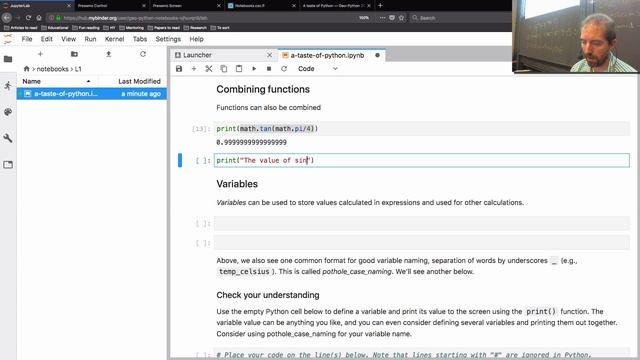Image resolution: width=640 pixels, height=360 pixels.
Task: Refresh the file list icon
Action: pyautogui.click(x=142, y=54)
